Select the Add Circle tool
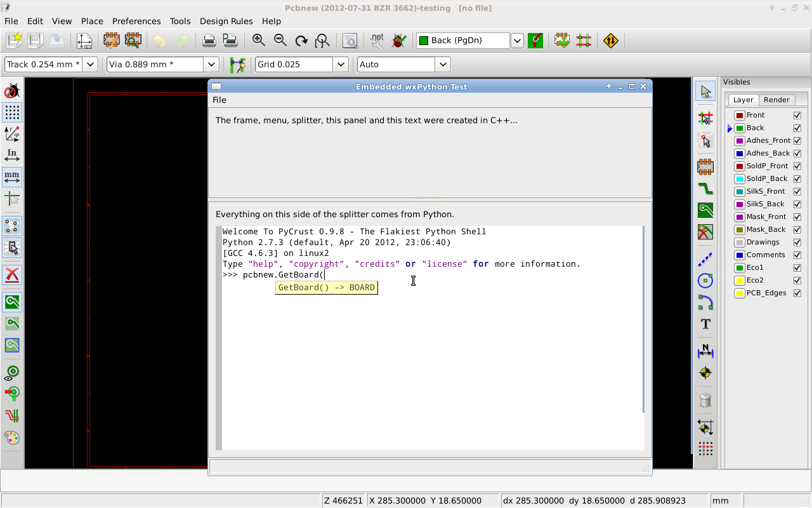 point(705,281)
